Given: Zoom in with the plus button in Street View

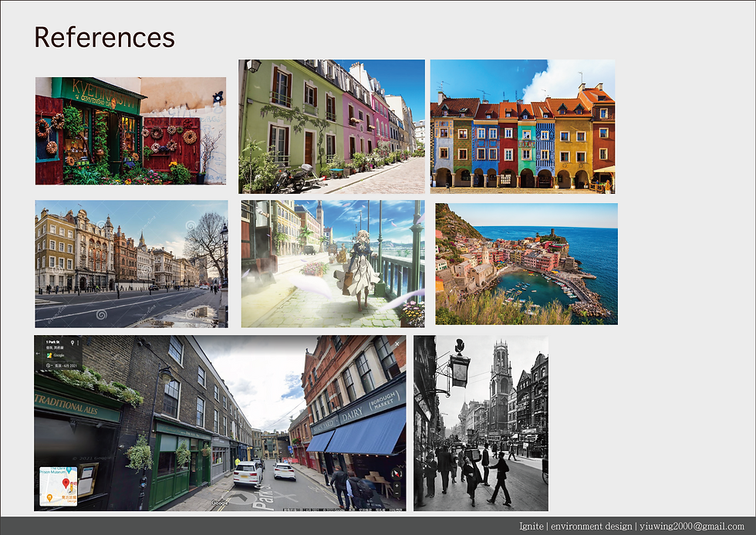Looking at the screenshot, I should (x=397, y=486).
